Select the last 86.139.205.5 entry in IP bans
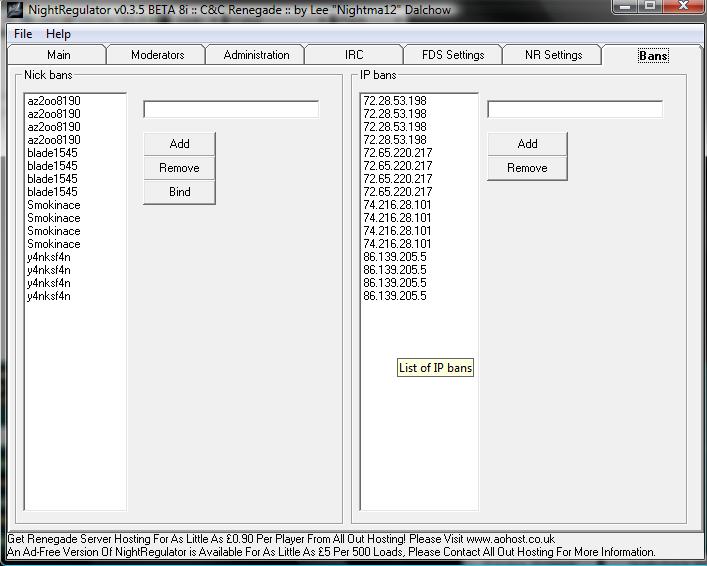The height and width of the screenshot is (566, 707). (394, 296)
